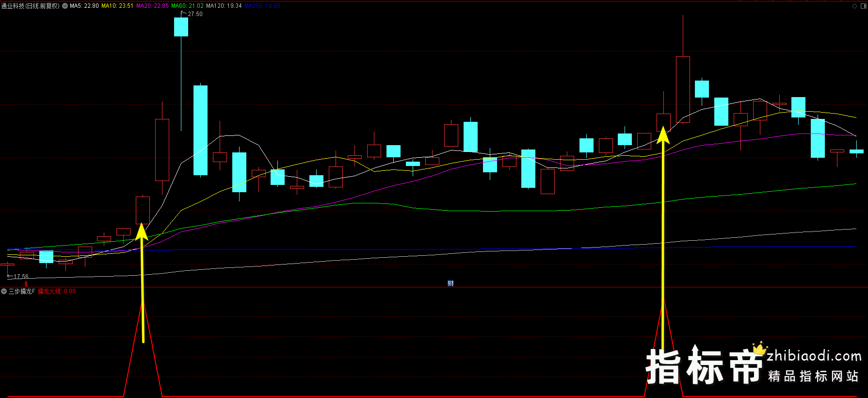The height and width of the screenshot is (398, 868).
Task: Click the 三步擒龙F indicator name
Action: click(22, 291)
